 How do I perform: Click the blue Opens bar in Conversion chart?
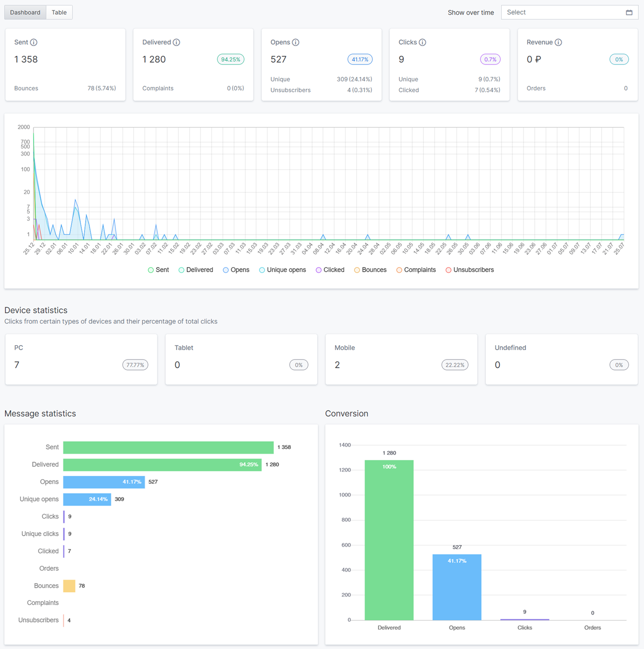click(x=457, y=587)
